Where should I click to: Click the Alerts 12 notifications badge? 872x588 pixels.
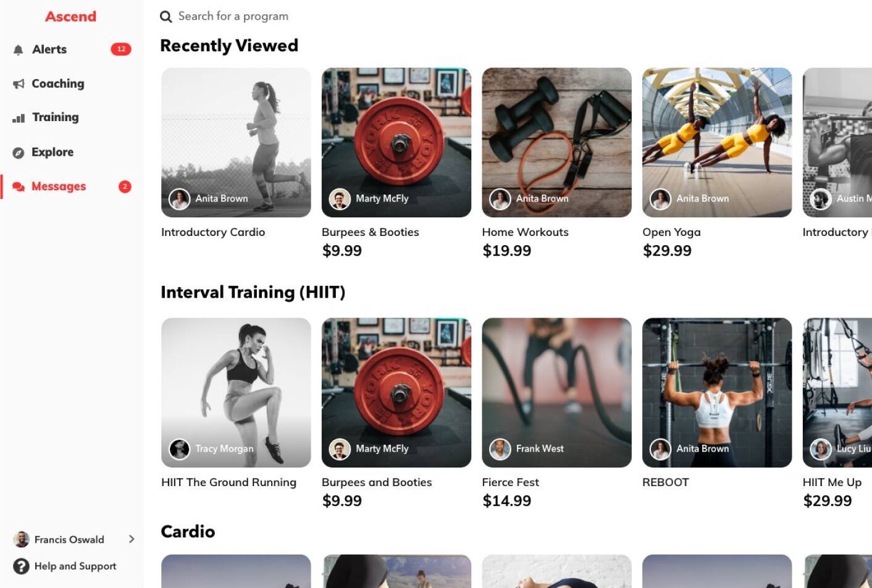point(121,49)
